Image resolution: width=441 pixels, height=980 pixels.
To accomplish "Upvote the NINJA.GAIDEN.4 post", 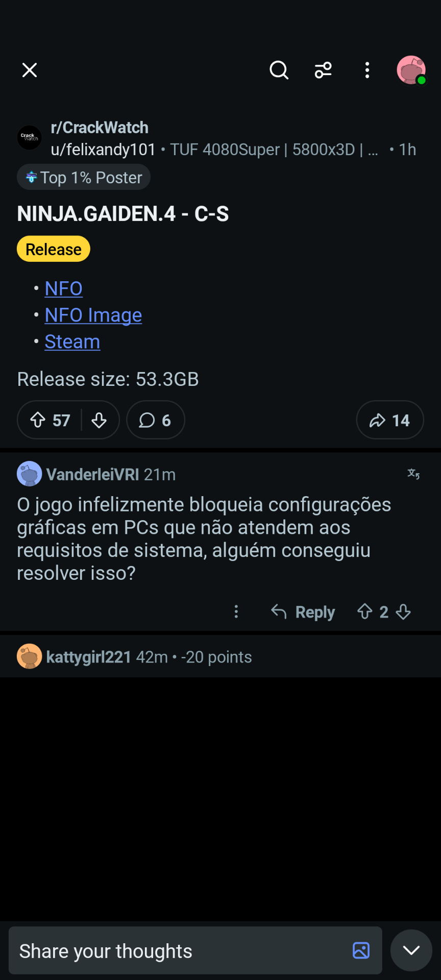I will (x=38, y=420).
